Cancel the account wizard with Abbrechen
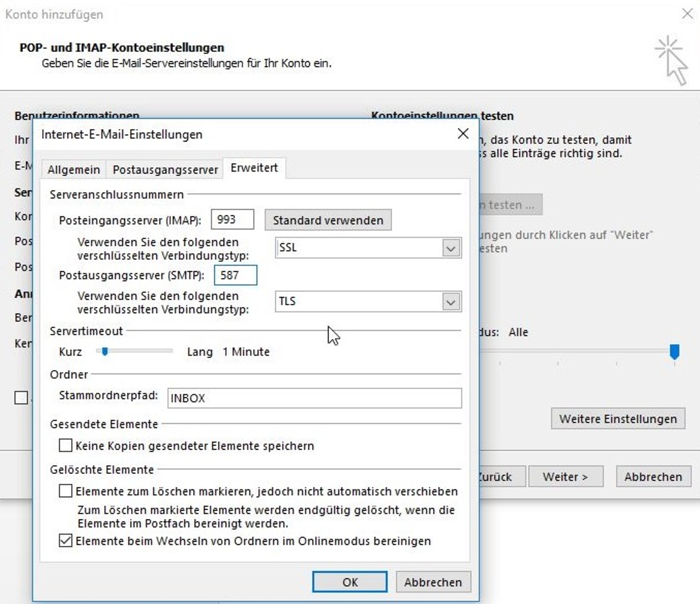This screenshot has width=700, height=604. pos(653,476)
